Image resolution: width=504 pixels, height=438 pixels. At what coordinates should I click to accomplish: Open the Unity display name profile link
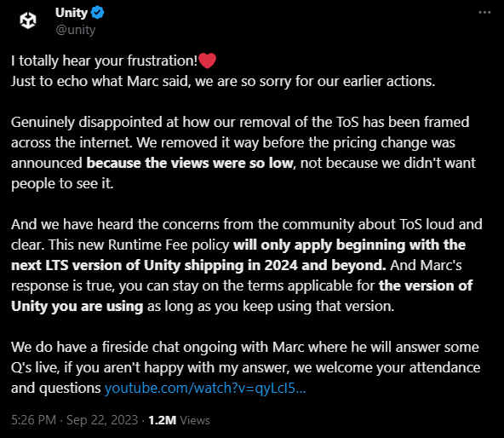coord(72,13)
